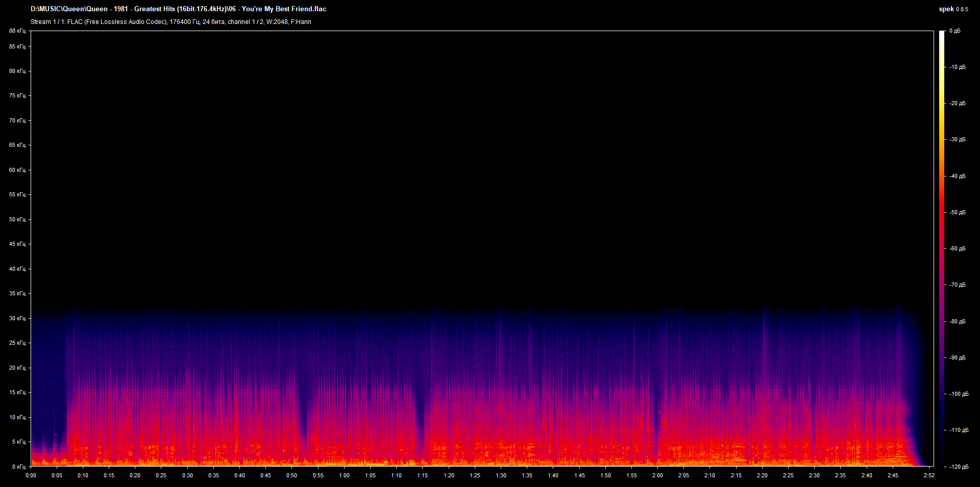This screenshot has height=487, width=980.
Task: Click the 20 кГц frequency label
Action: [17, 368]
